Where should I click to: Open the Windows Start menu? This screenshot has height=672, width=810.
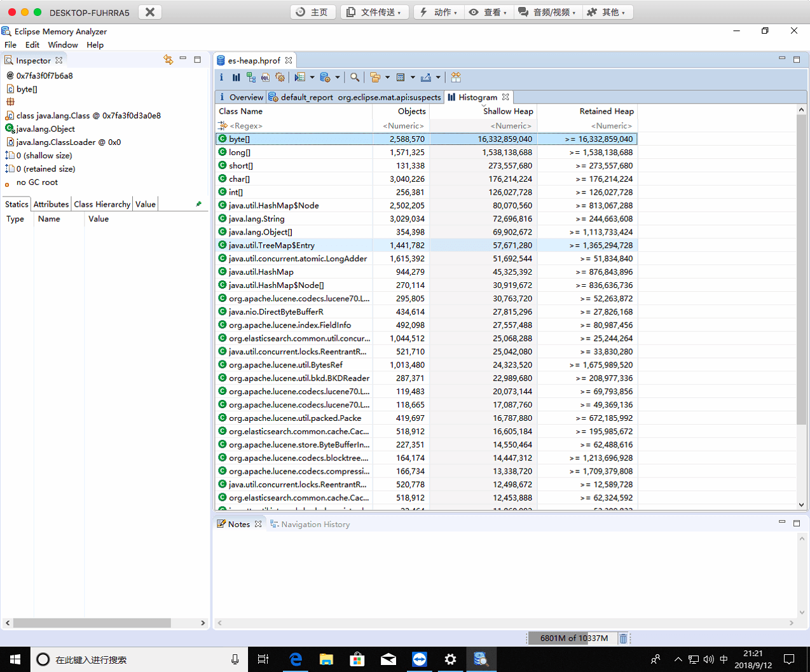click(15, 659)
